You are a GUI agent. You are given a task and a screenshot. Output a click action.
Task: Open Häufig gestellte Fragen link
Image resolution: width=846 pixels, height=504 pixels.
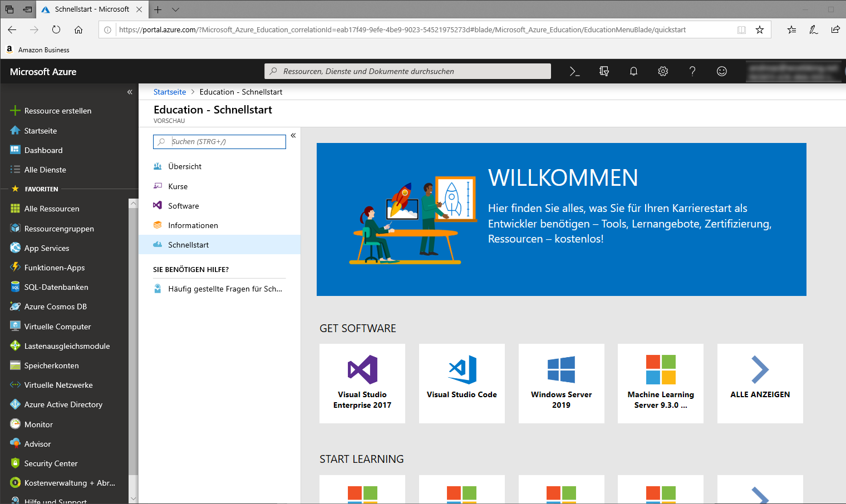click(225, 289)
